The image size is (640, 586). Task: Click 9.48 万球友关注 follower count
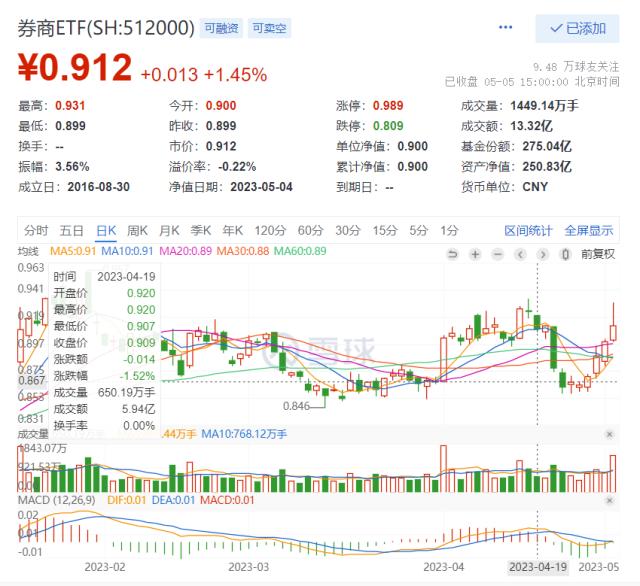point(576,67)
